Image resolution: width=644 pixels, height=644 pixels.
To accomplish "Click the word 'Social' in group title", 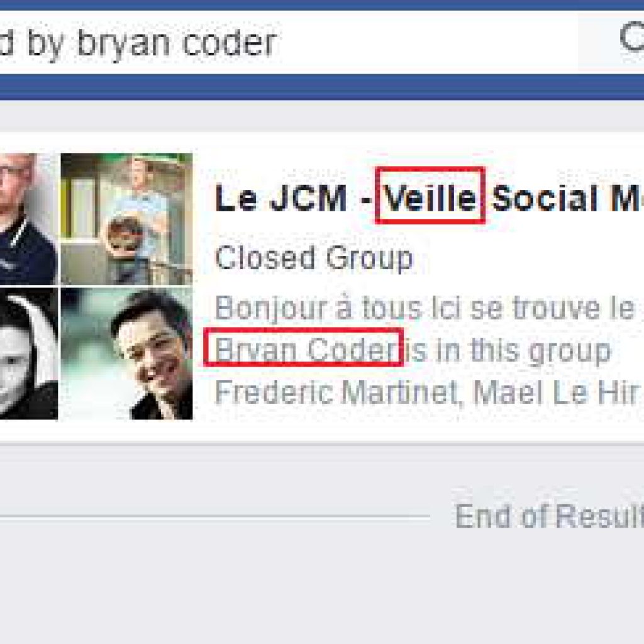I will (545, 198).
